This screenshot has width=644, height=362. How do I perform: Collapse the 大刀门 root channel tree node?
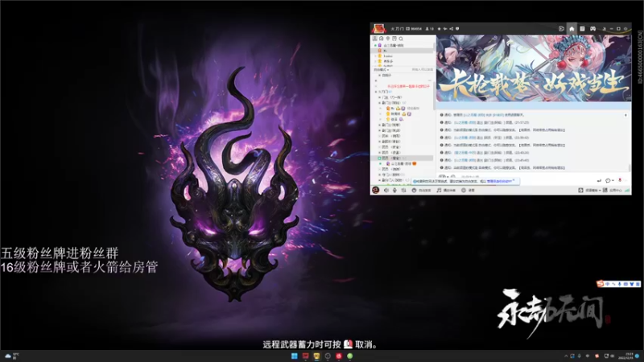tap(376, 92)
